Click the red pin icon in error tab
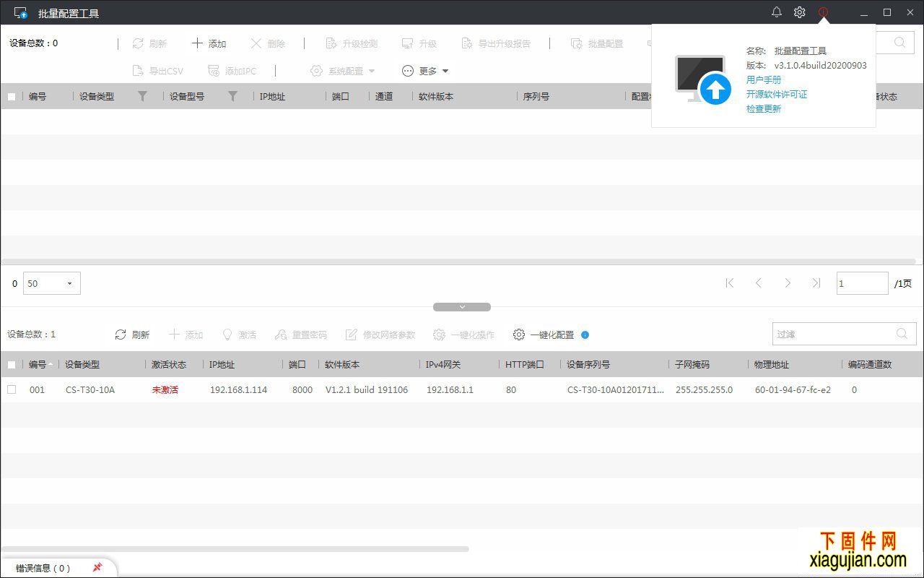This screenshot has width=924, height=578. coord(97,568)
